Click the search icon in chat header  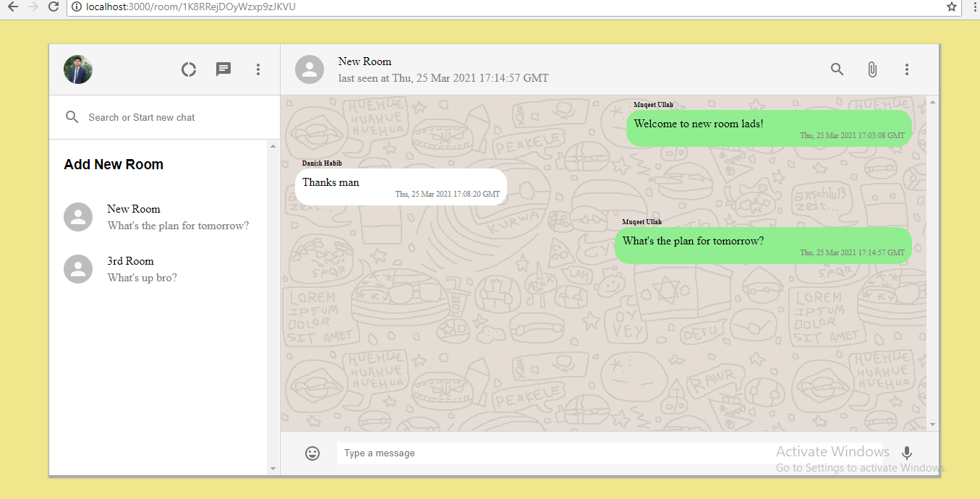tap(837, 69)
